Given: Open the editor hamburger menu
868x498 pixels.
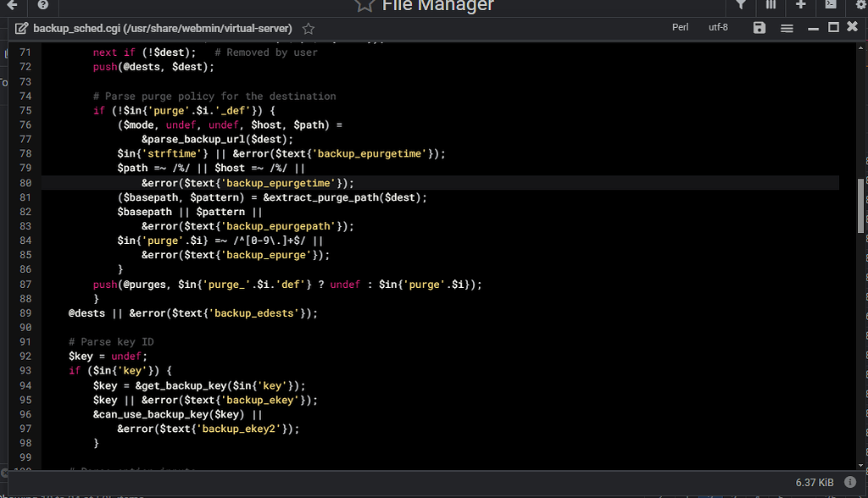Looking at the screenshot, I should [787, 28].
